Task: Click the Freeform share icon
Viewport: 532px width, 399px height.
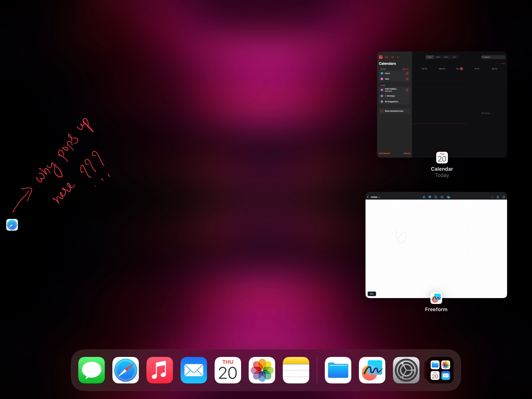Action: 498,197
